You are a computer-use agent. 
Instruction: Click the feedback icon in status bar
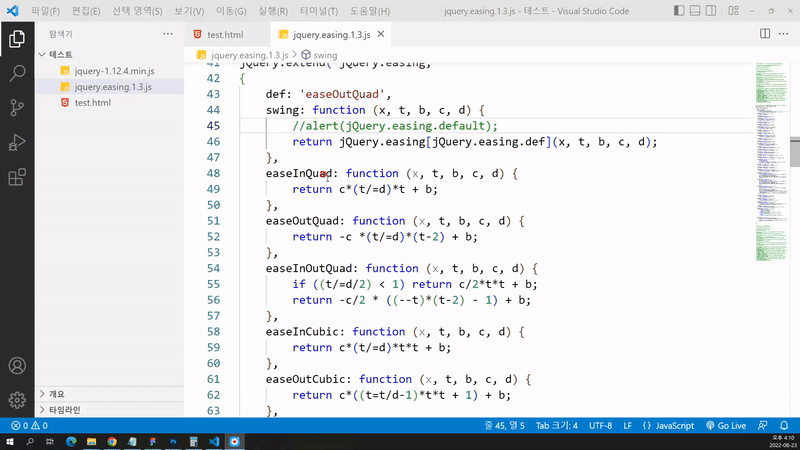pos(763,426)
